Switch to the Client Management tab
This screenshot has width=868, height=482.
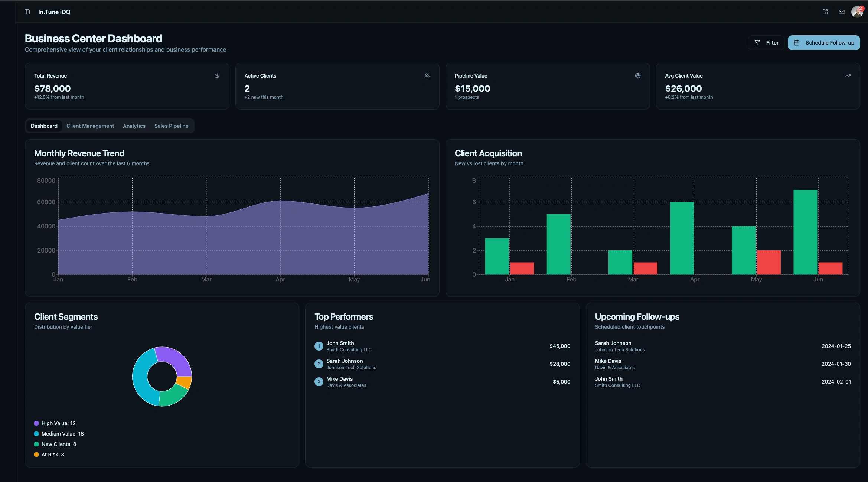90,126
